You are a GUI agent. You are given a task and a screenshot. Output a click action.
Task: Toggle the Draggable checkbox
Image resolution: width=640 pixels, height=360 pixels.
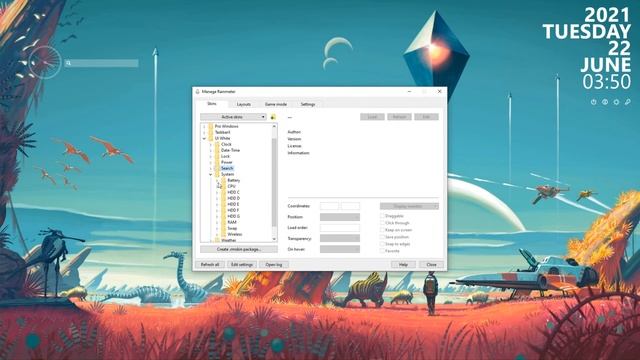click(x=382, y=216)
